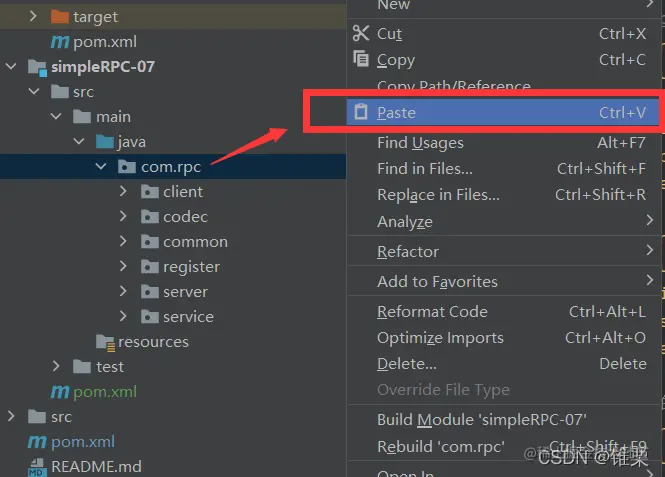Click the Maven icon of the green pom.xml
Image resolution: width=665 pixels, height=477 pixels.
pyautogui.click(x=60, y=392)
